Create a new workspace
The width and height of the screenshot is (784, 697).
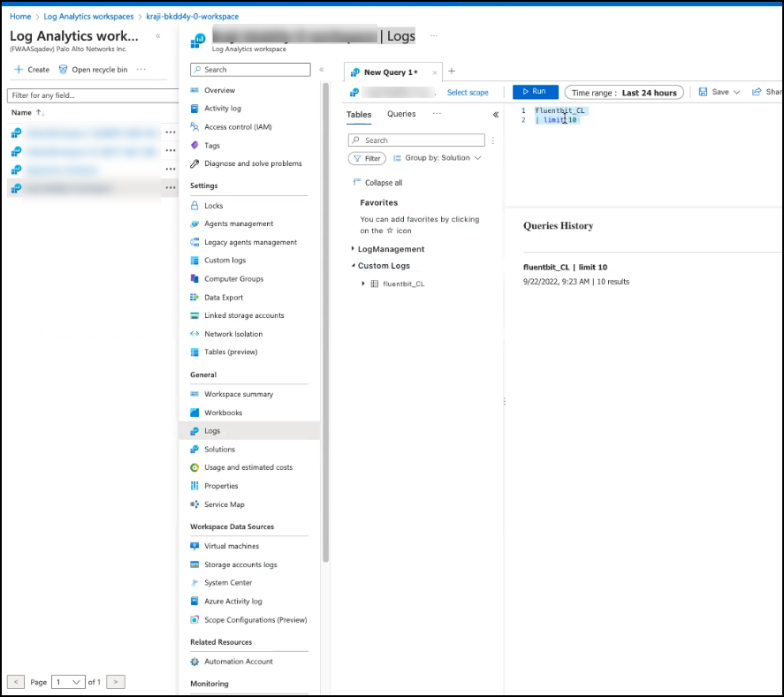[32, 70]
